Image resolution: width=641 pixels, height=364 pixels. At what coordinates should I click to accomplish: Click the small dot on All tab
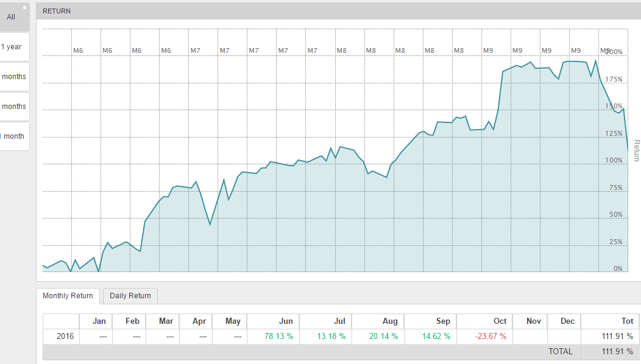pyautogui.click(x=24, y=8)
